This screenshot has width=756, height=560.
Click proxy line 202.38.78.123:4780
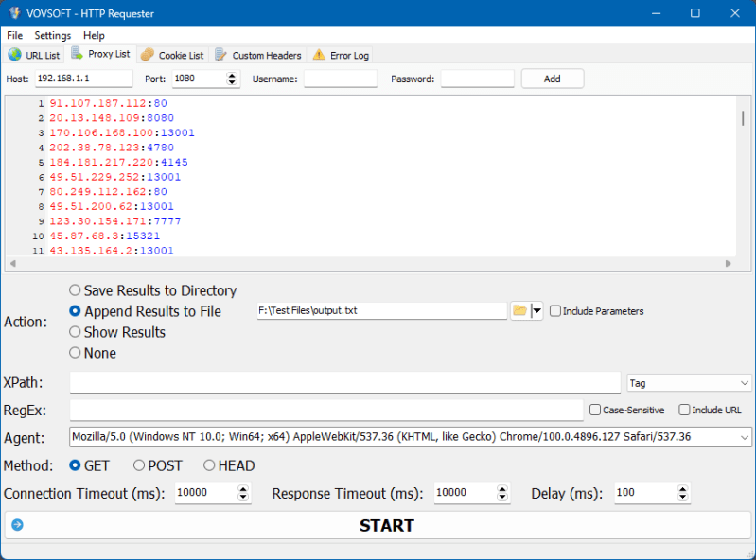pyautogui.click(x=112, y=148)
